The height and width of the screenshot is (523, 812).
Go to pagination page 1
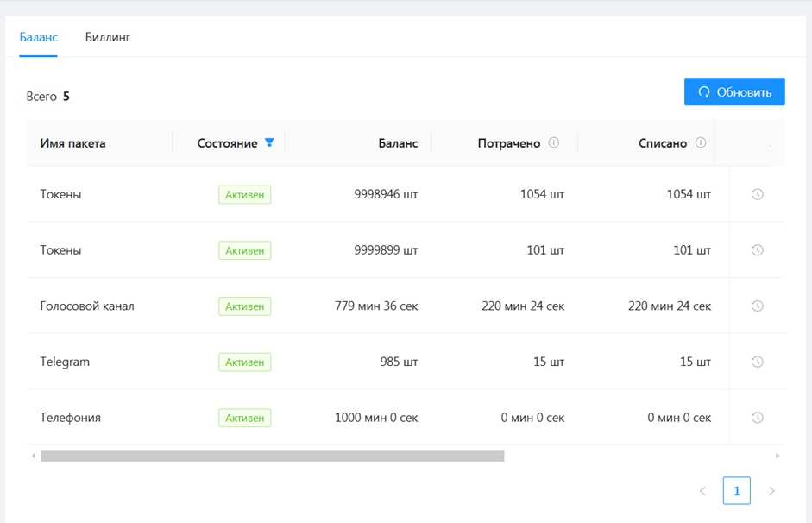736,490
